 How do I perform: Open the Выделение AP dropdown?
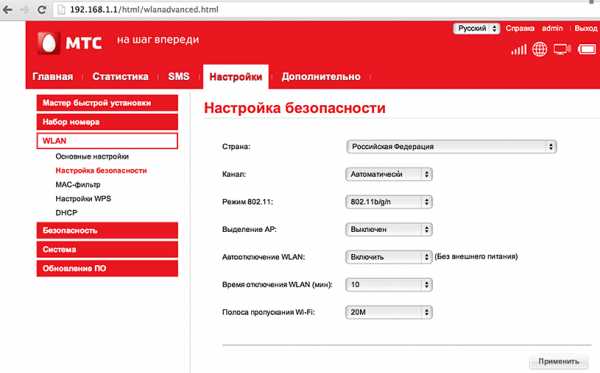pyautogui.click(x=389, y=229)
